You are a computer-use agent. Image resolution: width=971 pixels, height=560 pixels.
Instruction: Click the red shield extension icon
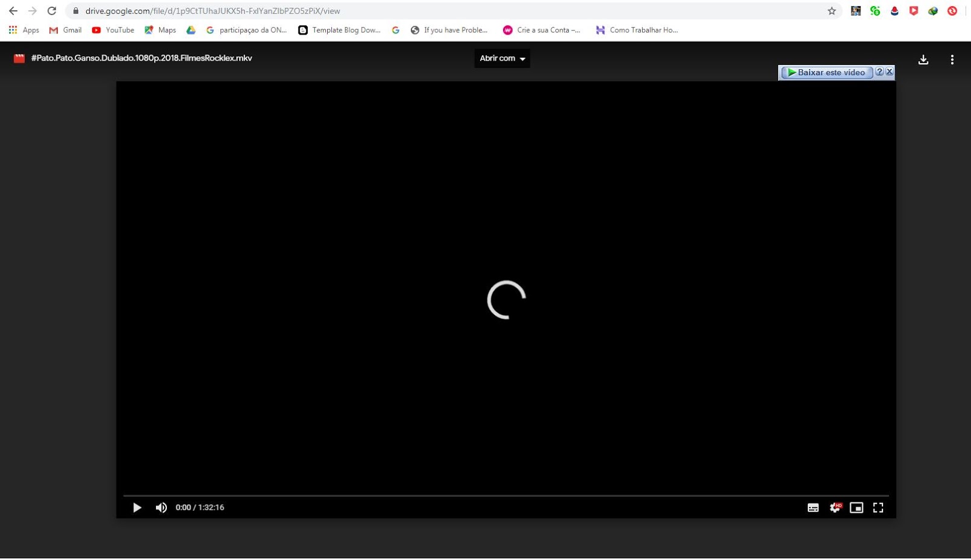[x=913, y=11]
